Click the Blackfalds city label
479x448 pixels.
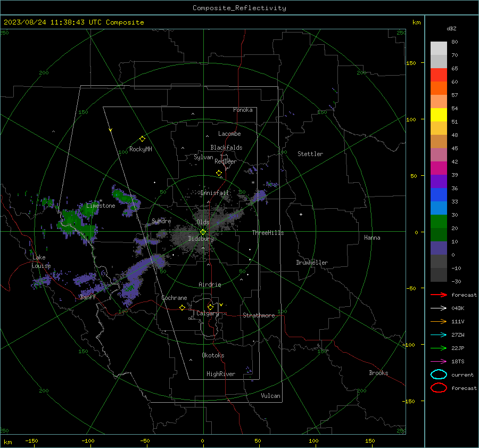click(x=226, y=148)
